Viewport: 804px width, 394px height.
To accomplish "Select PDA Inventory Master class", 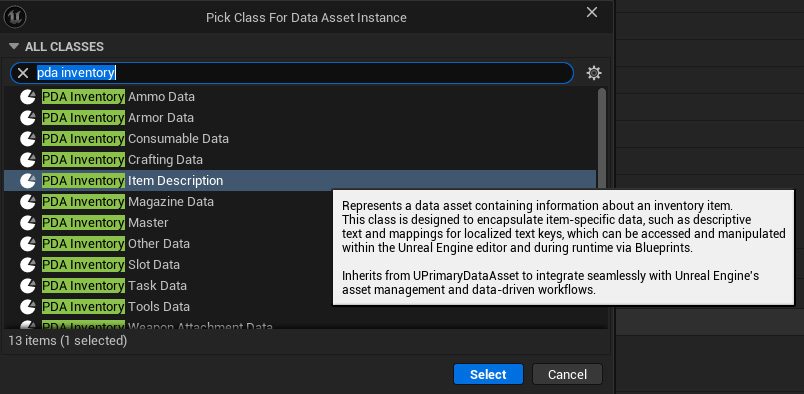I will click(168, 223).
